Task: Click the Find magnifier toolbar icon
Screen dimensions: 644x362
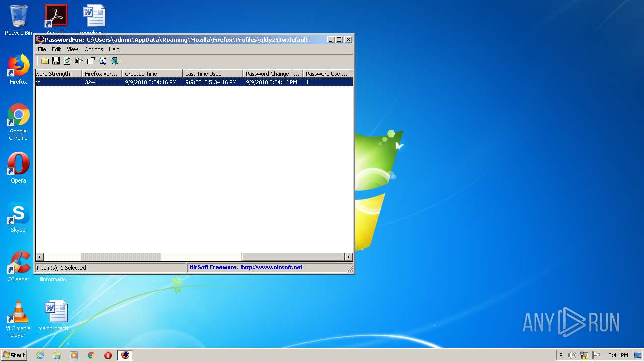Action: [x=103, y=61]
